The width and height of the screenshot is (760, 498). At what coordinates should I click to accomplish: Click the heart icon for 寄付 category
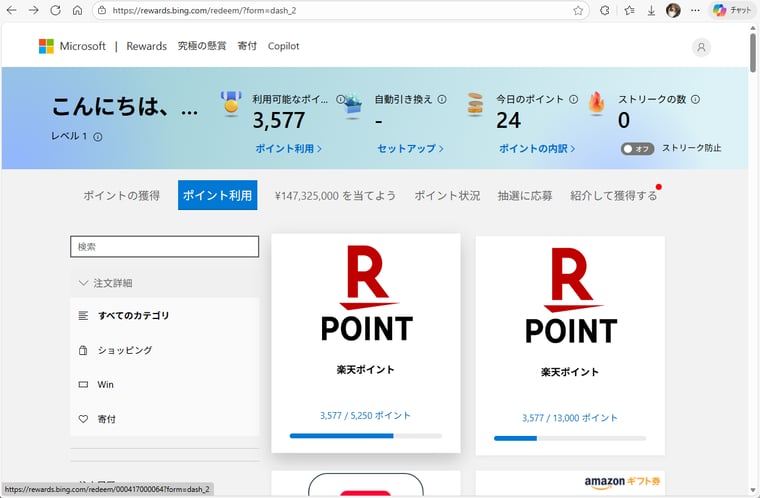[83, 419]
